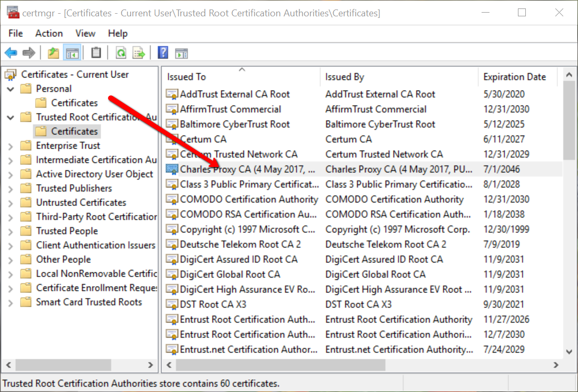Click the Enterprise Trust folder icon
578x392 pixels.
click(x=26, y=145)
